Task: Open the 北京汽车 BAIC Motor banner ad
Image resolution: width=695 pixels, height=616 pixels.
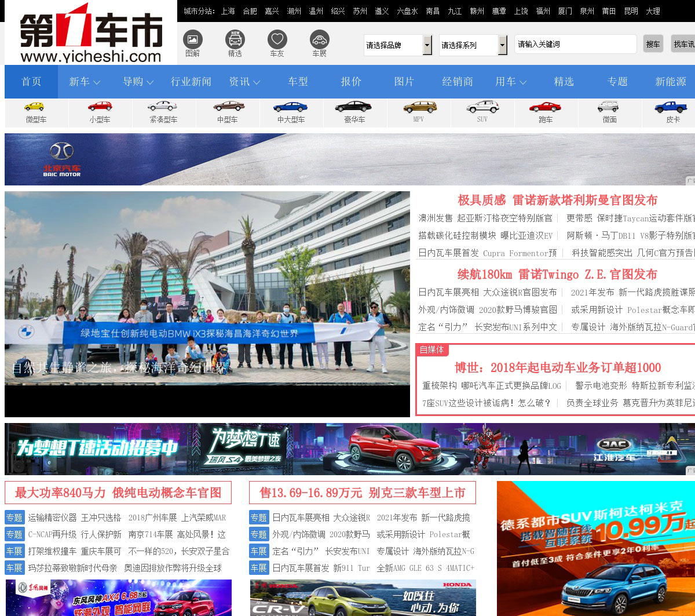Action: pyautogui.click(x=350, y=159)
